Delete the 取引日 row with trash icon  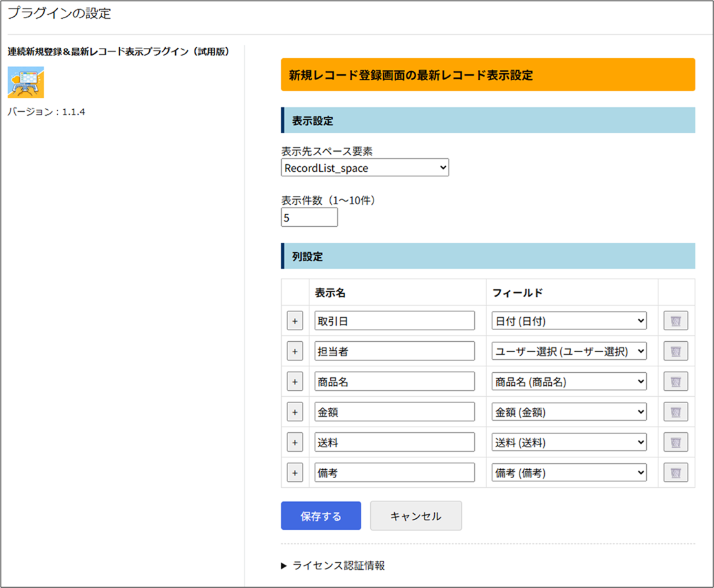675,320
